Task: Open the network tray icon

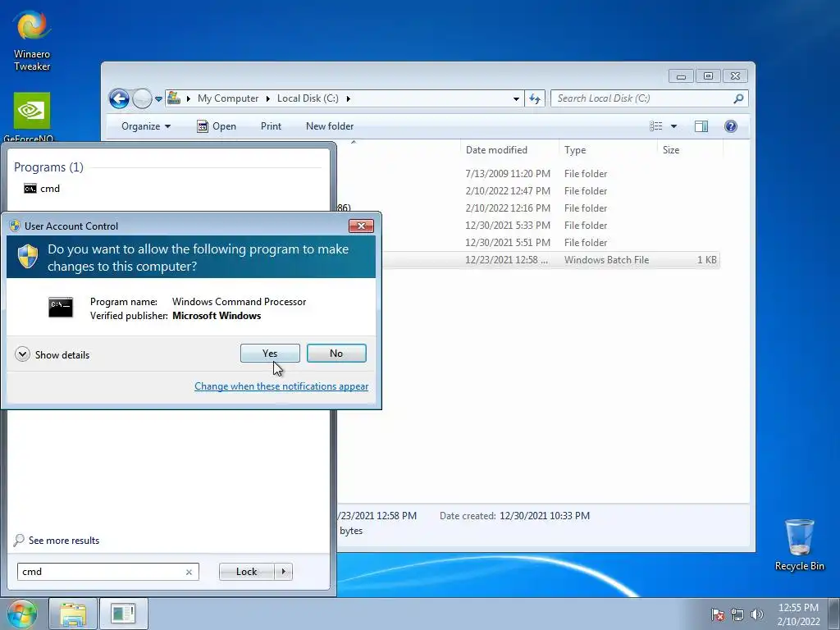Action: pos(737,614)
